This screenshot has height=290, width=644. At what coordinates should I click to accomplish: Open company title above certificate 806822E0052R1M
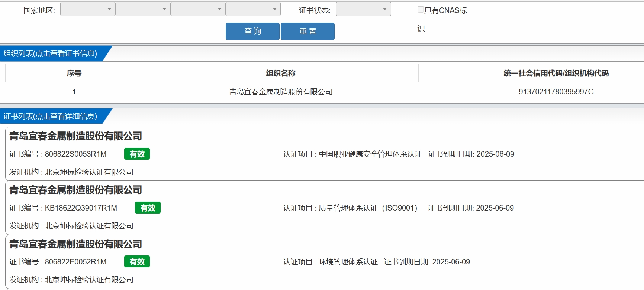pos(75,244)
